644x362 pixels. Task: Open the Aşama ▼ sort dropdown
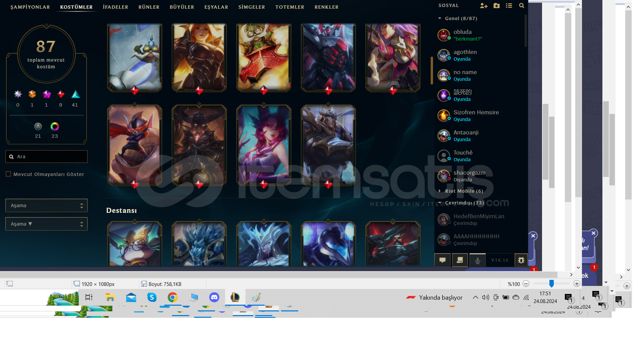46,224
